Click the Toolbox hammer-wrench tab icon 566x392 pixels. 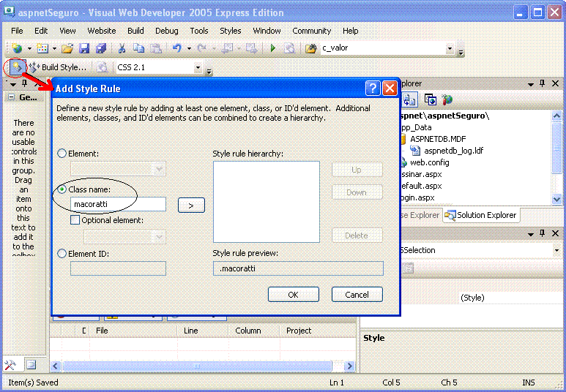(x=10, y=365)
